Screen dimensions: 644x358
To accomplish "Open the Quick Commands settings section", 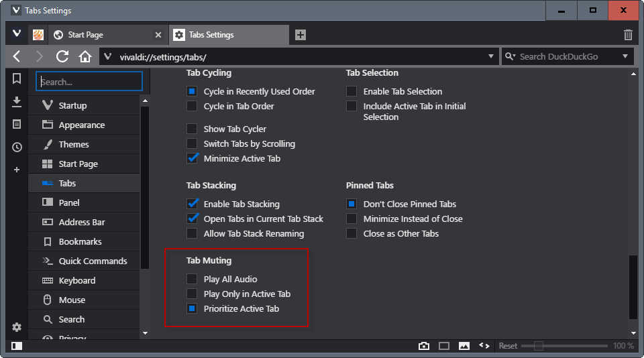I will click(93, 261).
